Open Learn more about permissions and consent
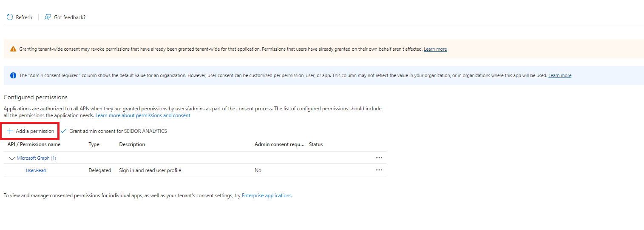Image resolution: width=644 pixels, height=230 pixels. [x=143, y=115]
